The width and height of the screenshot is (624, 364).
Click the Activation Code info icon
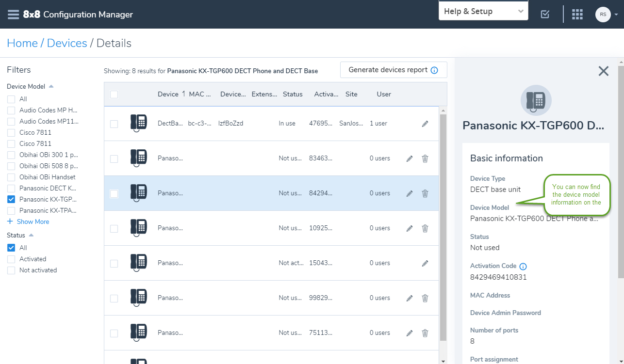[523, 266]
